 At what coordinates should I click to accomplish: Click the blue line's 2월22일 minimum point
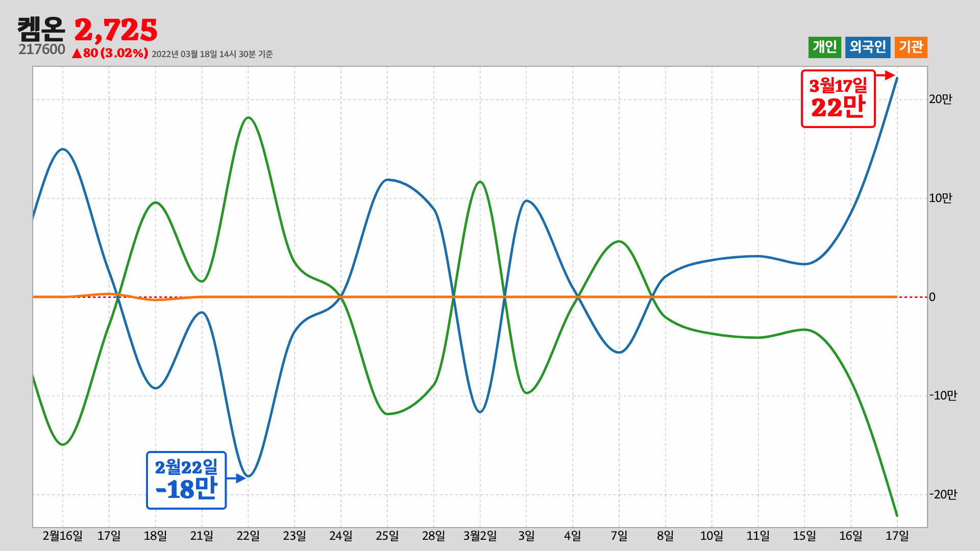[248, 476]
